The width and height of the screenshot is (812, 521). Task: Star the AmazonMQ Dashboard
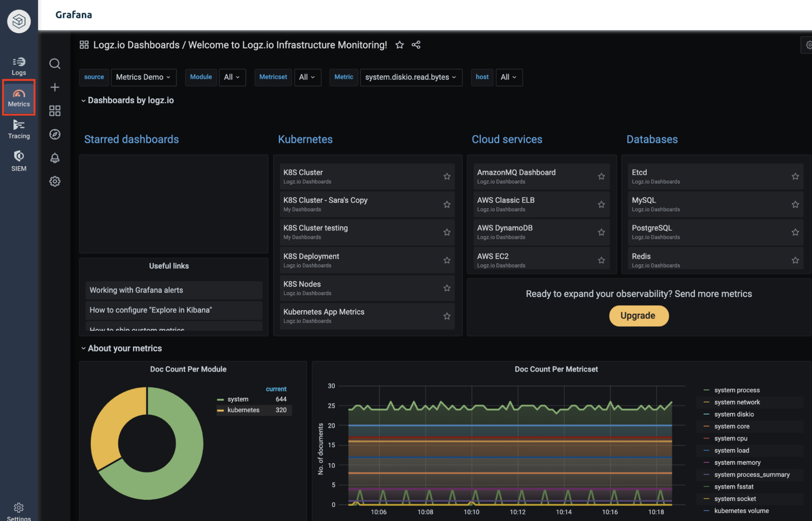pos(601,176)
